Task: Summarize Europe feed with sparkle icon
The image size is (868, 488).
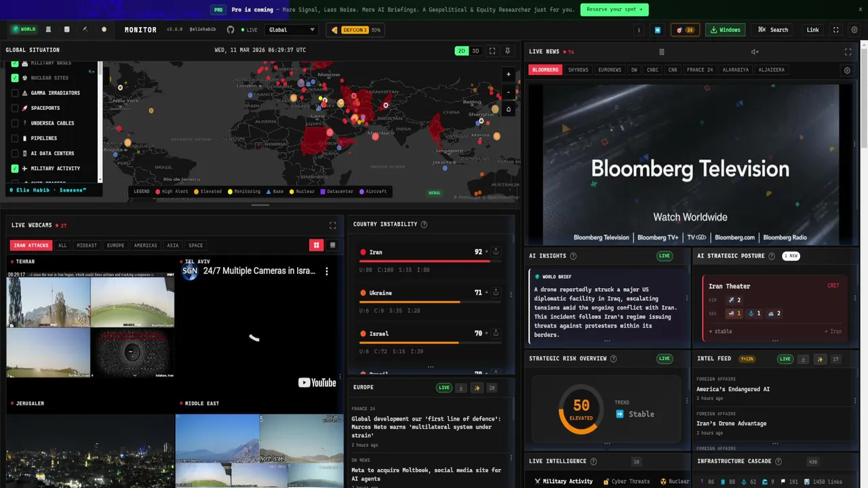Action: click(477, 388)
